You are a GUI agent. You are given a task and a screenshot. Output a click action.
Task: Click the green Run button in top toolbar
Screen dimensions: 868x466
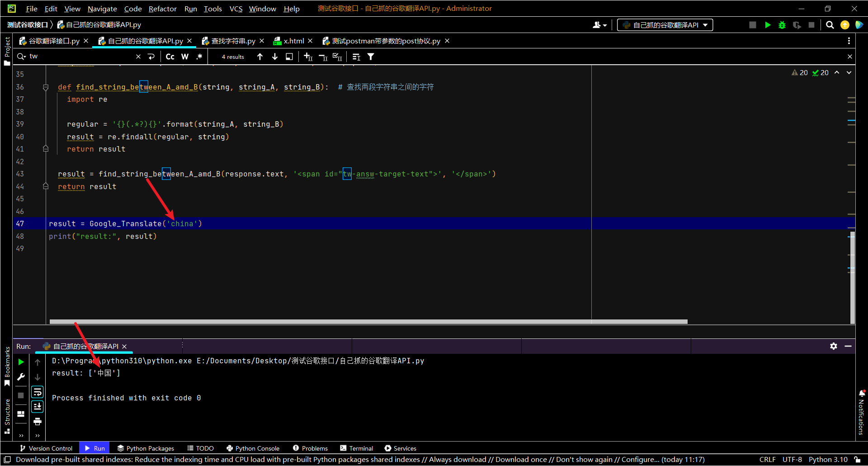point(768,25)
